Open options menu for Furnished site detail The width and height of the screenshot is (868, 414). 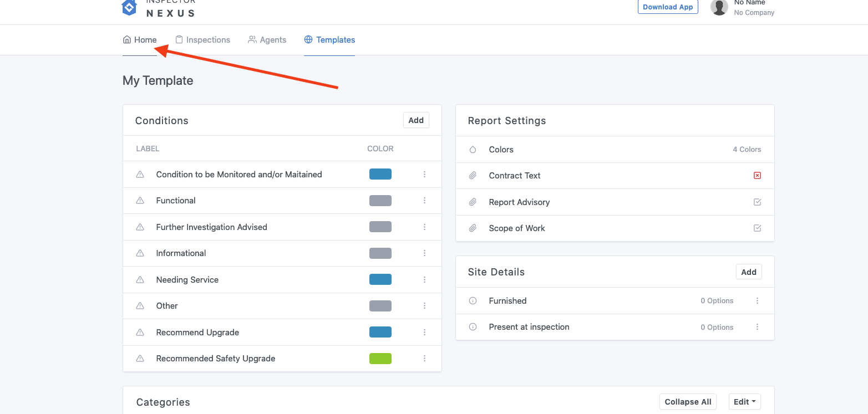click(x=757, y=301)
